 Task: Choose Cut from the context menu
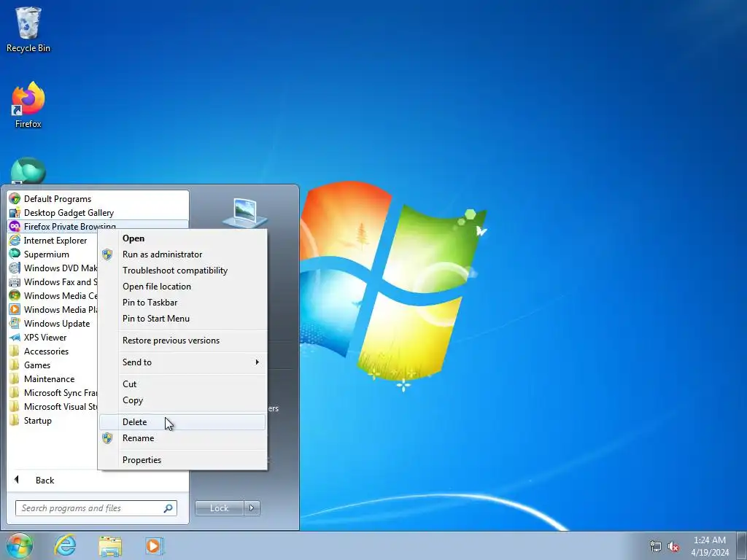click(182, 384)
